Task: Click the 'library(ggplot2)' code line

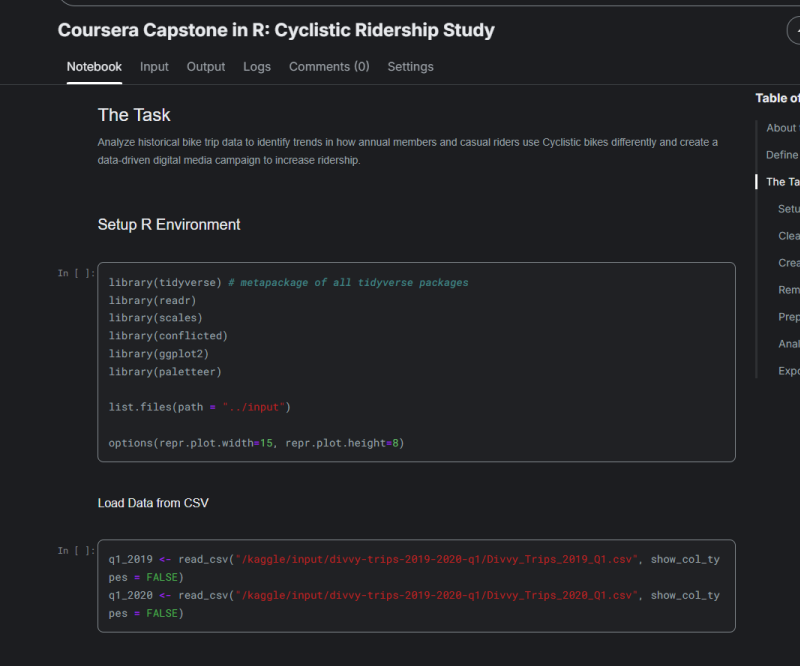Action: click(x=158, y=353)
